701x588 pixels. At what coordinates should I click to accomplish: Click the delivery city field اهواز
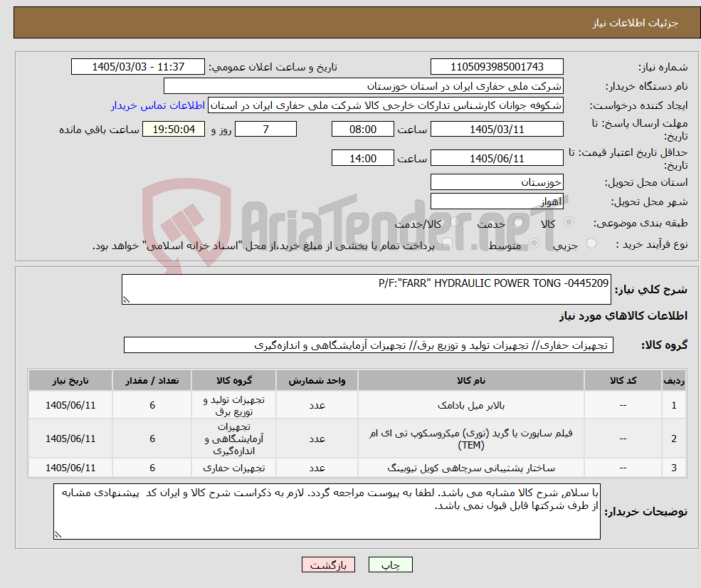click(497, 201)
